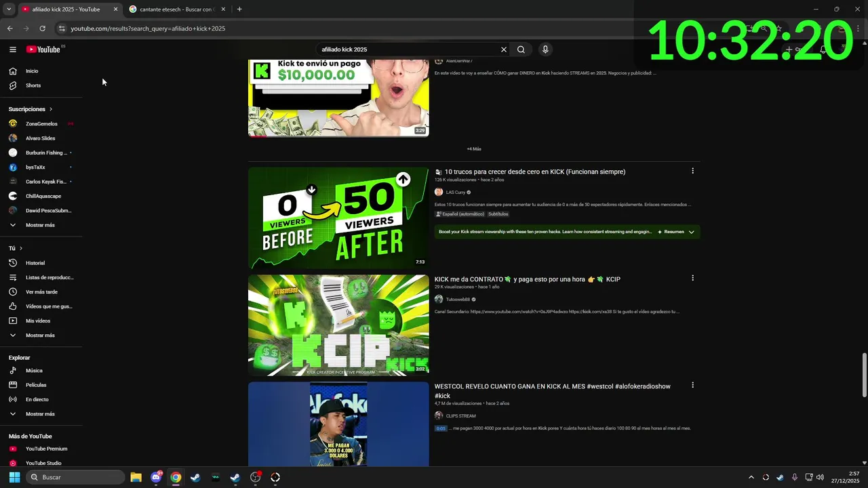Start voice search with microphone
868x488 pixels.
(x=545, y=49)
